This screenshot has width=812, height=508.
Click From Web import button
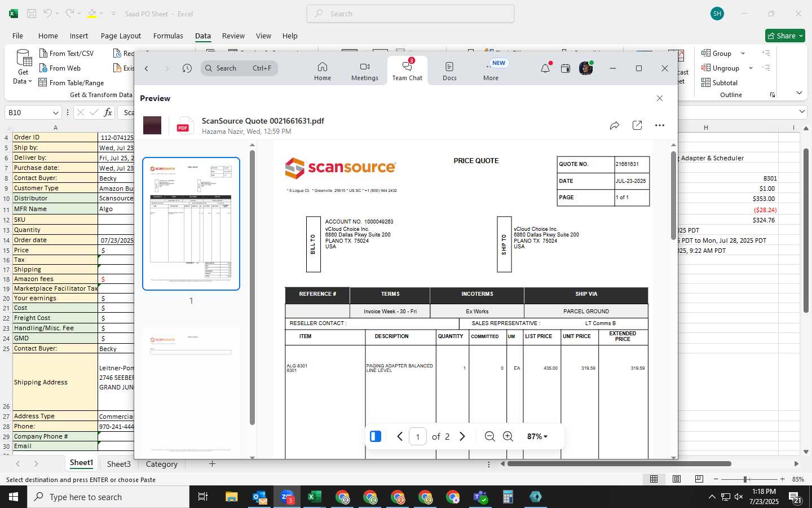pyautogui.click(x=60, y=68)
